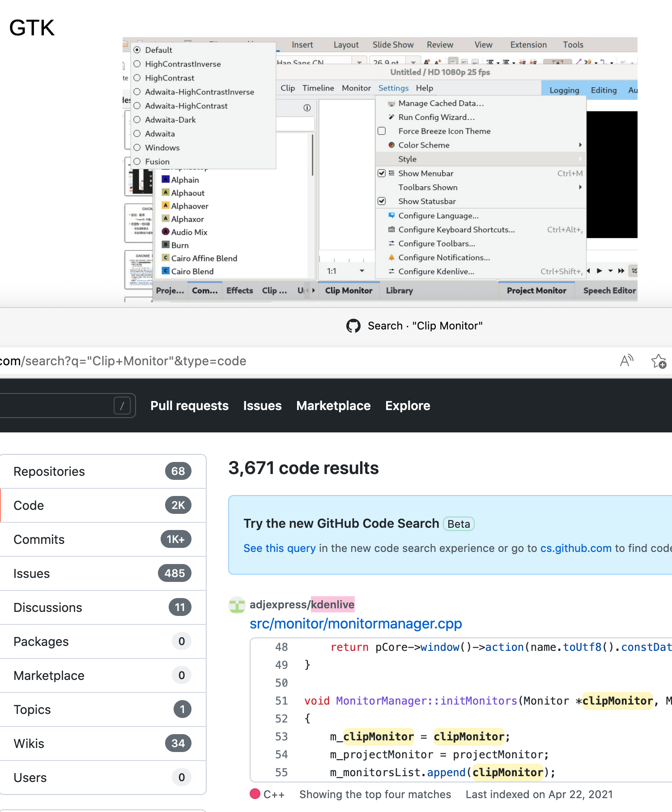Click the Alphaover composition icon
The image size is (672, 812).
pos(166,205)
